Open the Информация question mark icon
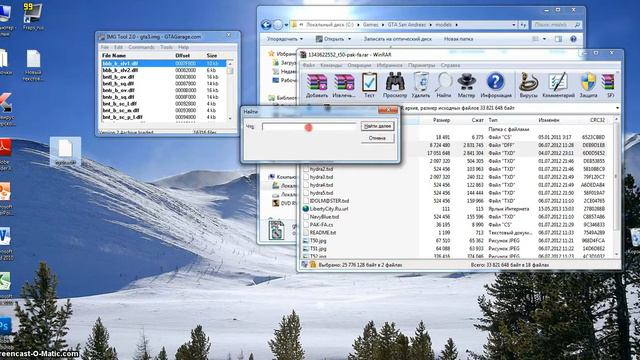 click(496, 85)
